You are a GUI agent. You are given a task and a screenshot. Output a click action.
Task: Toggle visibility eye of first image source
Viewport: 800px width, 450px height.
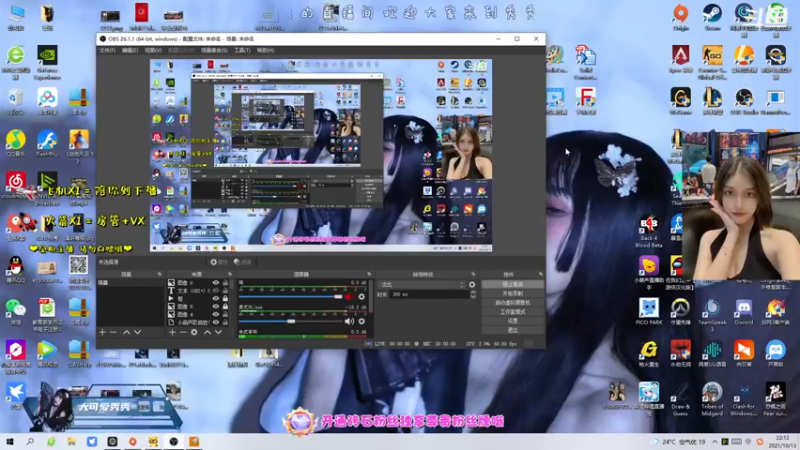click(x=217, y=283)
